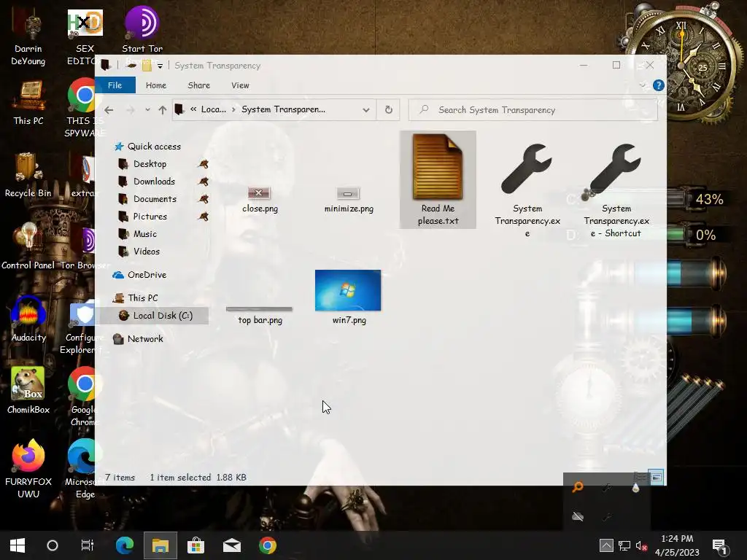Click the System Transparen... breadcrumb segment
The height and width of the screenshot is (560, 747).
pos(284,109)
